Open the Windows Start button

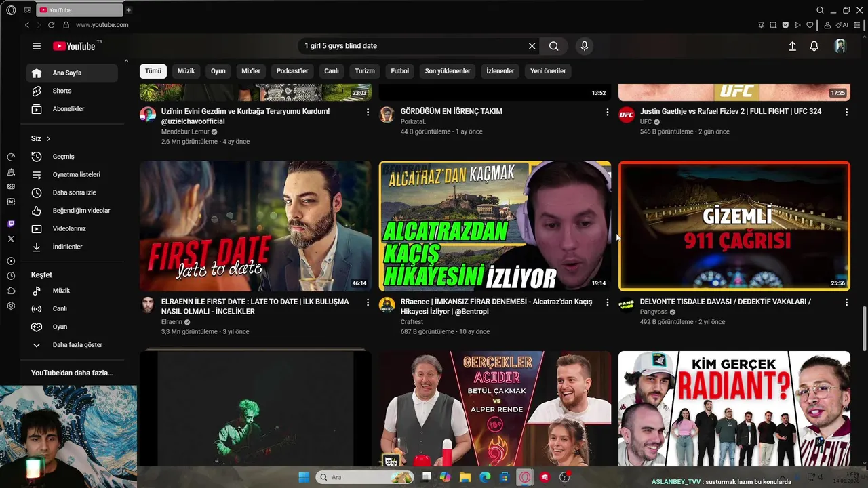[304, 477]
